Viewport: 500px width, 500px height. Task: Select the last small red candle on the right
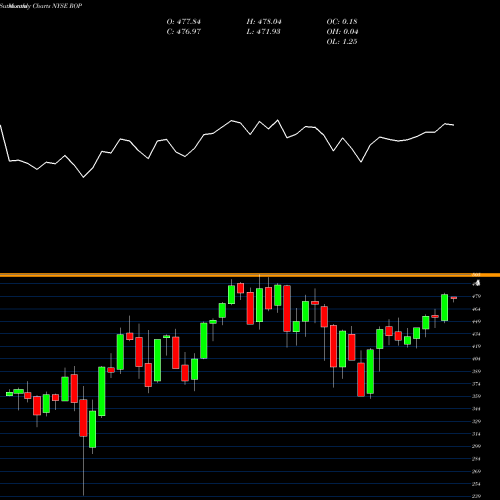tap(454, 298)
